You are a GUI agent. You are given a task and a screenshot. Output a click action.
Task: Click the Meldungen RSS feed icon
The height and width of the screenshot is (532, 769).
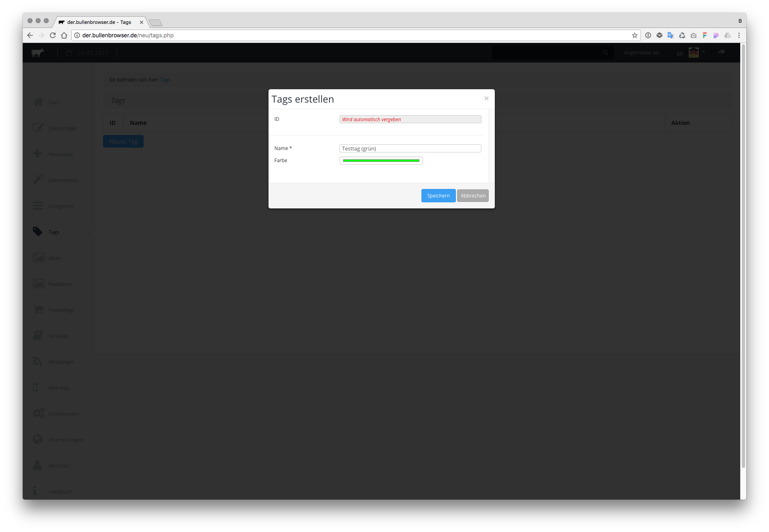(38, 361)
